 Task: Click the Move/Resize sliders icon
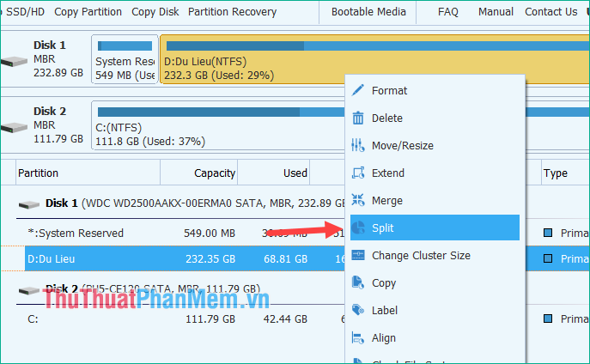point(358,145)
